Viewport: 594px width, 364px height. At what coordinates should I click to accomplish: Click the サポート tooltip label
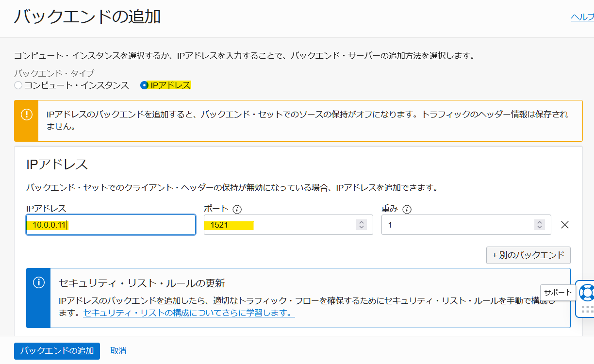point(558,293)
